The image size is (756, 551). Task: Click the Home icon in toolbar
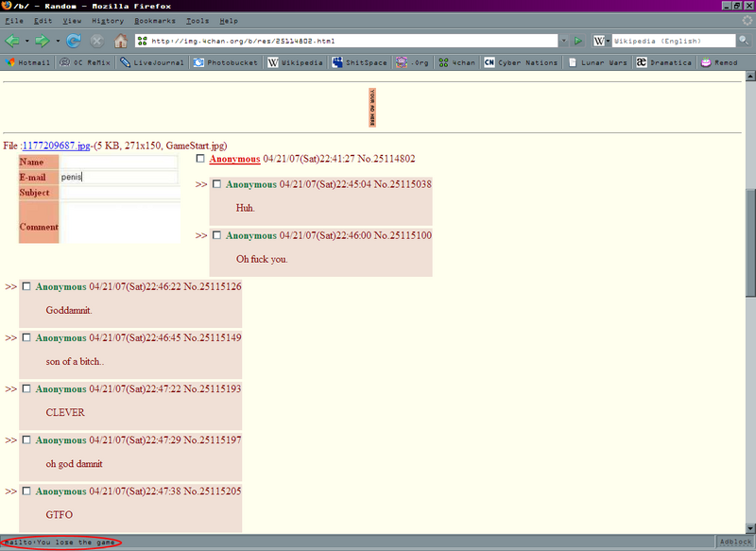(x=121, y=41)
